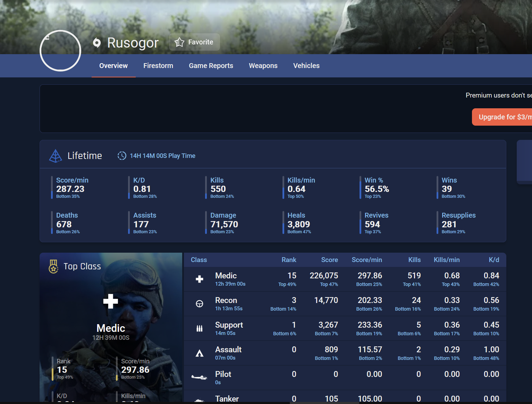Sort table by K/d column
This screenshot has width=532, height=404.
[494, 260]
